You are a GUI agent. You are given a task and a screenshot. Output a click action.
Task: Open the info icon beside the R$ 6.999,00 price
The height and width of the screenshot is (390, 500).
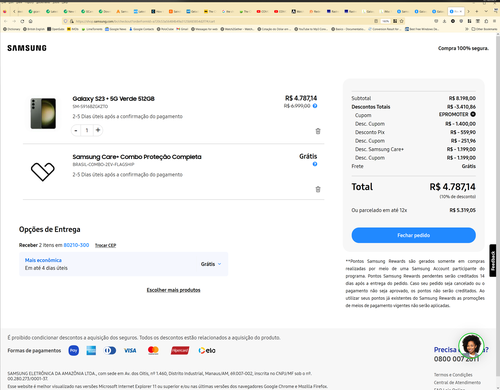(315, 106)
